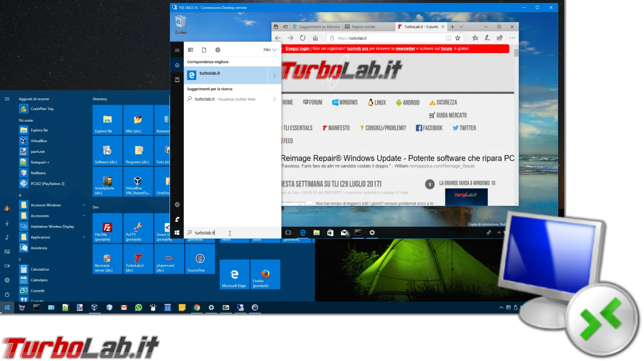Filter search by apps icon
Viewport: 644px width, 361px height.
[x=191, y=50]
